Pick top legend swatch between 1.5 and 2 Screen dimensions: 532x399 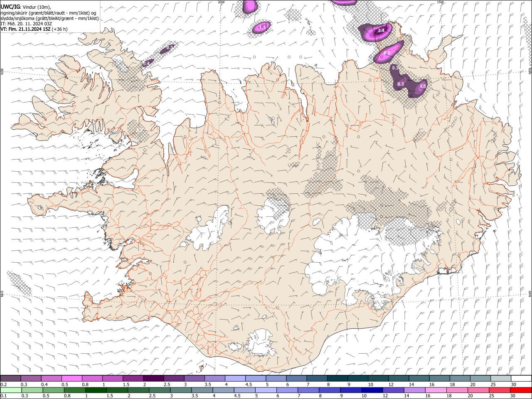point(133,378)
